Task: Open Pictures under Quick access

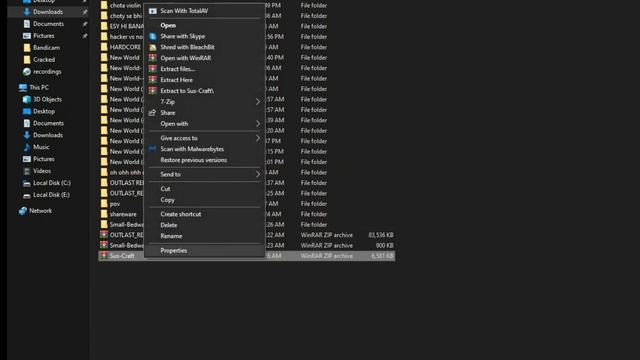Action: point(44,36)
